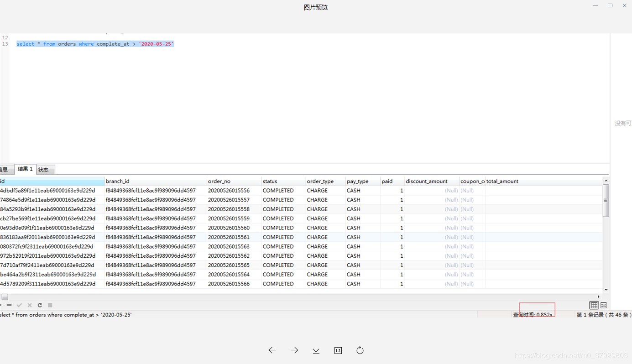The image size is (632, 364).
Task: Click order number 20200526015558
Action: pyautogui.click(x=229, y=209)
